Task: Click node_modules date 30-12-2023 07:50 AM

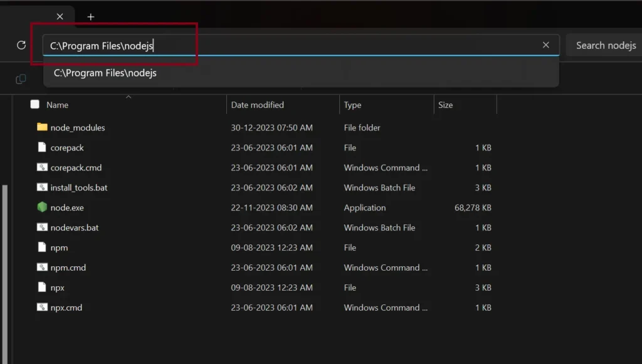Action: (272, 128)
